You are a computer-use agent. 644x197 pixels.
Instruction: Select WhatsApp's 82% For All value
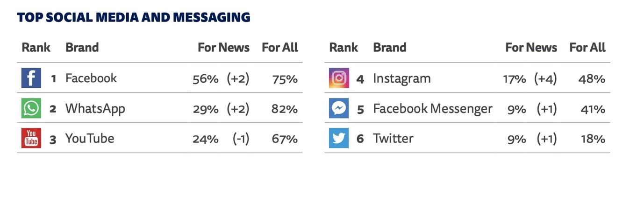click(x=285, y=109)
